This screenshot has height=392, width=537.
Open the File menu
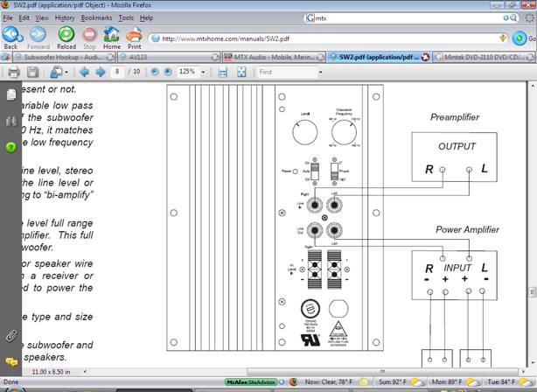8,17
